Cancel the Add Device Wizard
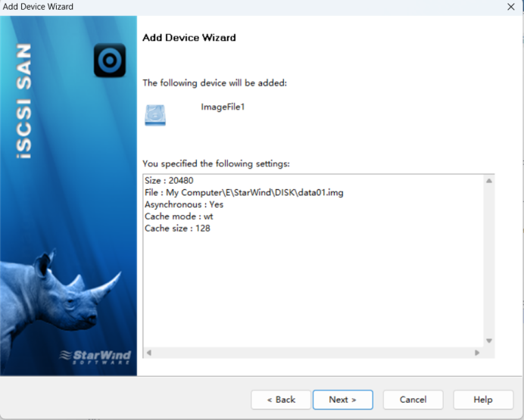Image resolution: width=524 pixels, height=420 pixels. [x=413, y=400]
